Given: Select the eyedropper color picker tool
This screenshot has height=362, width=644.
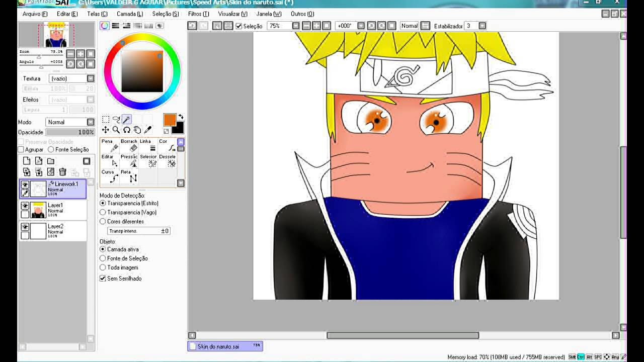Looking at the screenshot, I should [x=147, y=130].
